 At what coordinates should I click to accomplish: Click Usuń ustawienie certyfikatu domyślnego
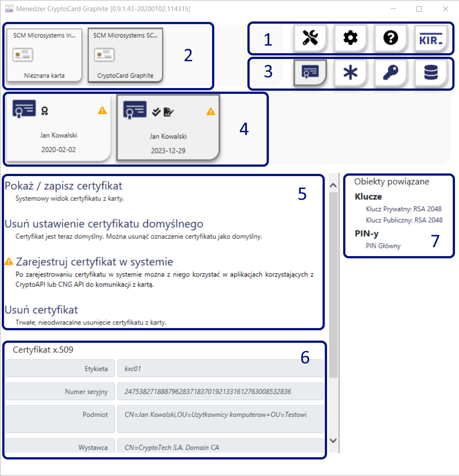(x=104, y=223)
